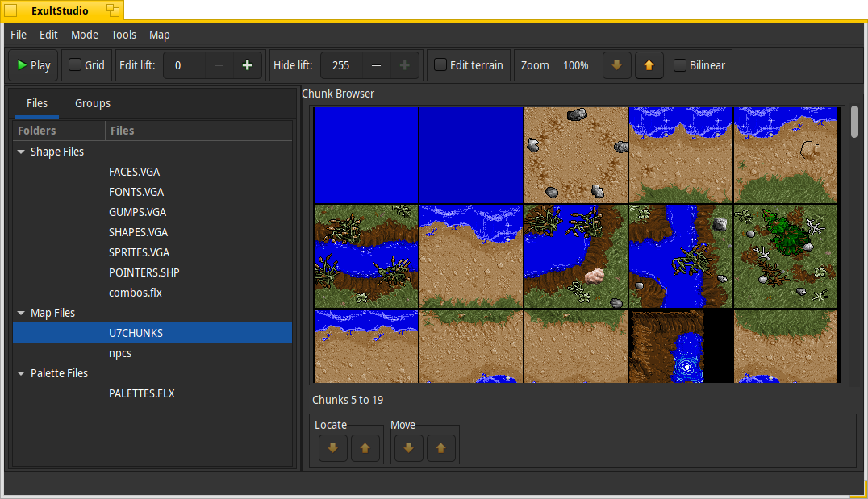The height and width of the screenshot is (499, 868).
Task: Click the Locate down arrow button
Action: (332, 447)
